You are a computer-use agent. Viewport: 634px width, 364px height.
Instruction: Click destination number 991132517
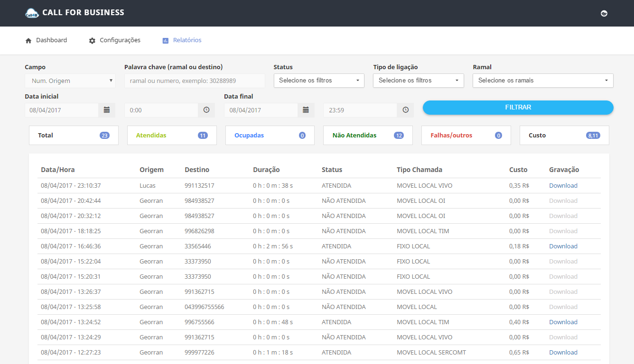pyautogui.click(x=199, y=185)
